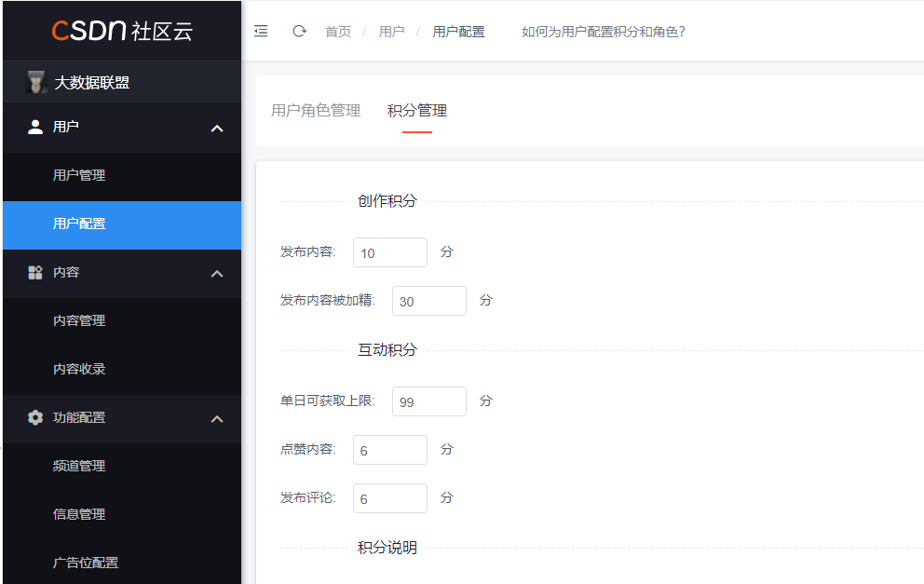Click the 发布评论 points input field

click(390, 498)
